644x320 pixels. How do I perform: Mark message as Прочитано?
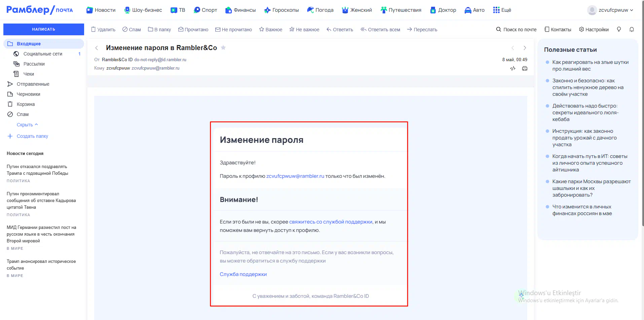click(193, 30)
